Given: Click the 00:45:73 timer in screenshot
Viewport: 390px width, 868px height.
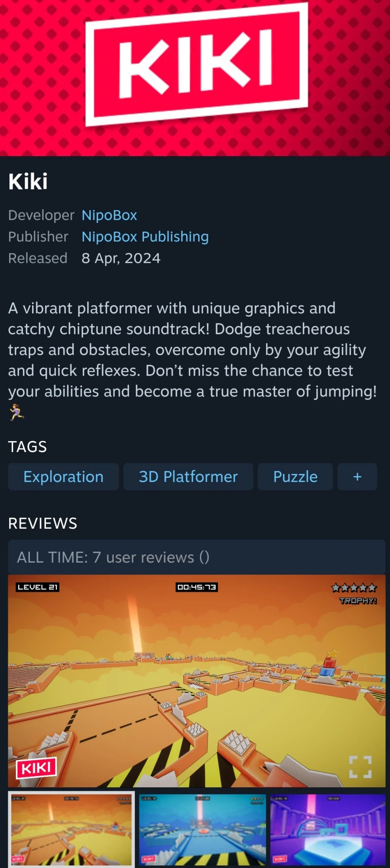Looking at the screenshot, I should coord(197,587).
